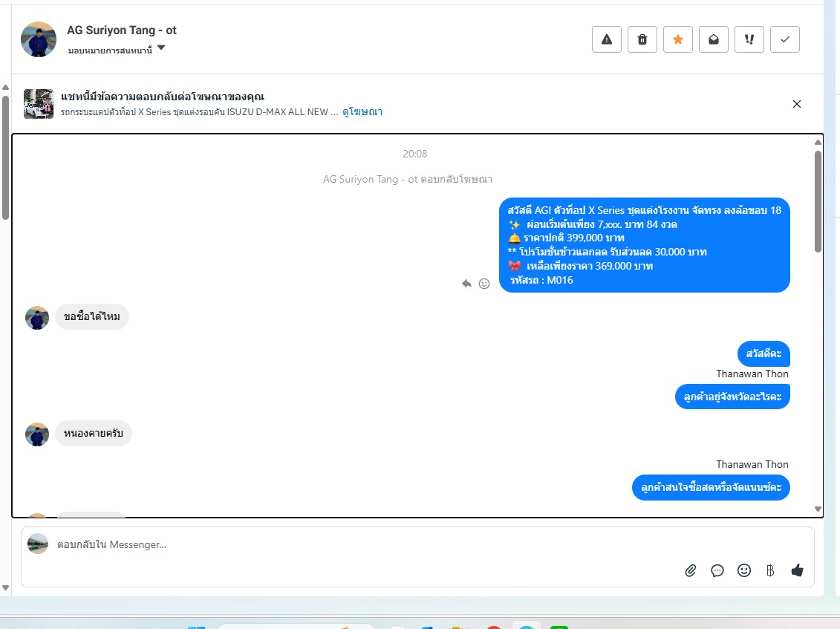Attach a file with paperclip icon
This screenshot has height=629, width=840.
tap(691, 570)
